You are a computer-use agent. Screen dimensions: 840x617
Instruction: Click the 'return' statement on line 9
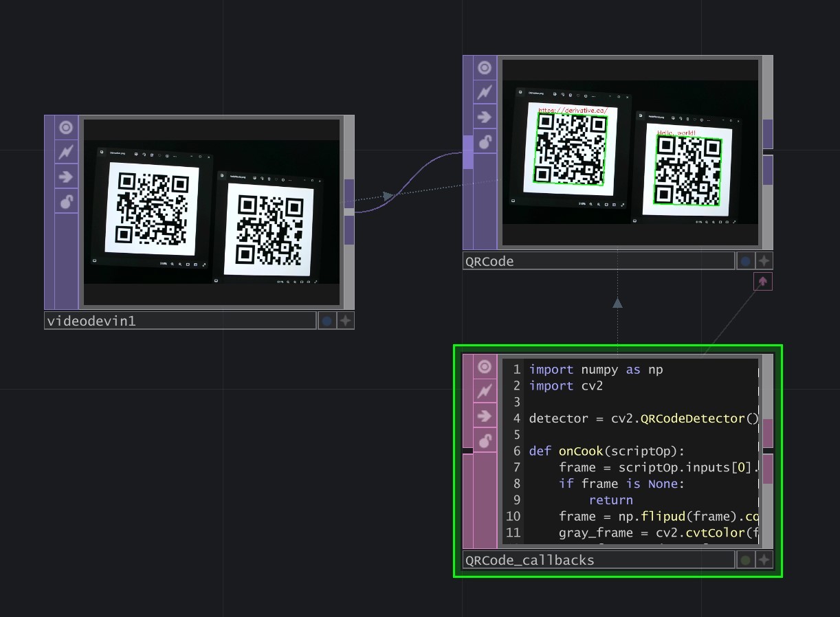tap(611, 500)
